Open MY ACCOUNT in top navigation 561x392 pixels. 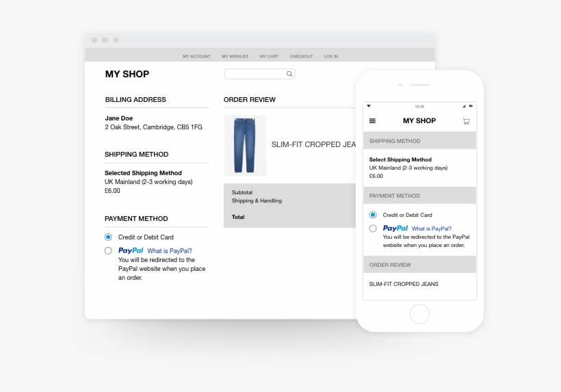click(x=196, y=57)
